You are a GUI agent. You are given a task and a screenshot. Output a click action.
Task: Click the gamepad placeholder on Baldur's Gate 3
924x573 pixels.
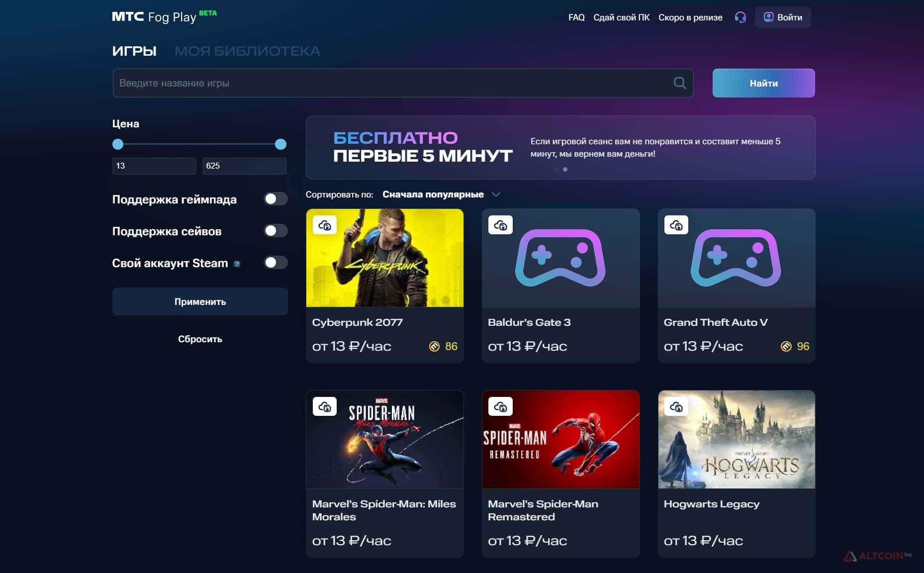(x=560, y=258)
